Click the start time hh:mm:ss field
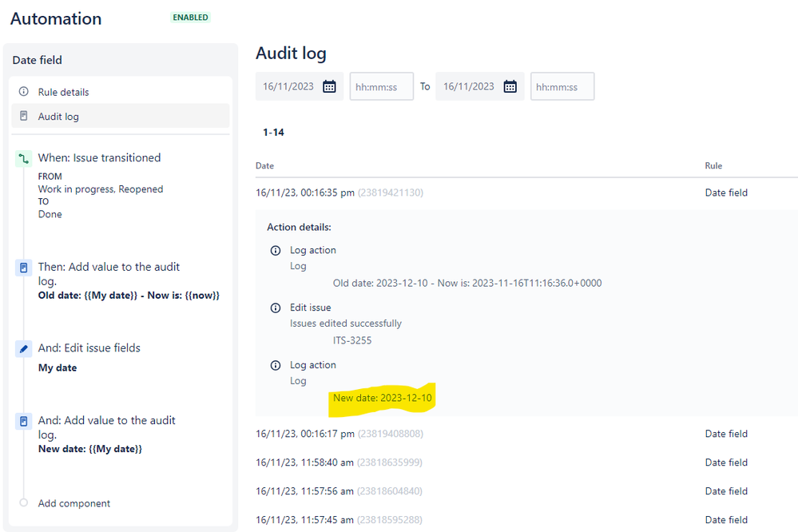 pyautogui.click(x=381, y=86)
